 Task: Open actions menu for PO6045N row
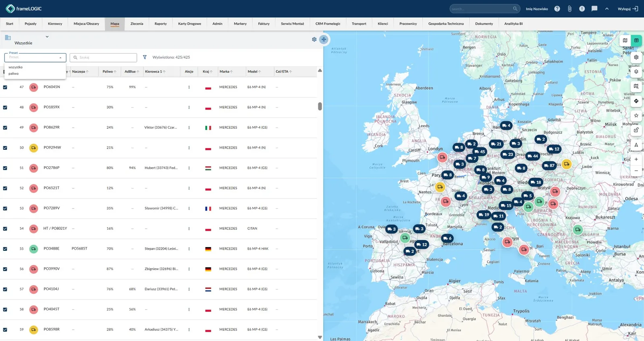tap(189, 87)
